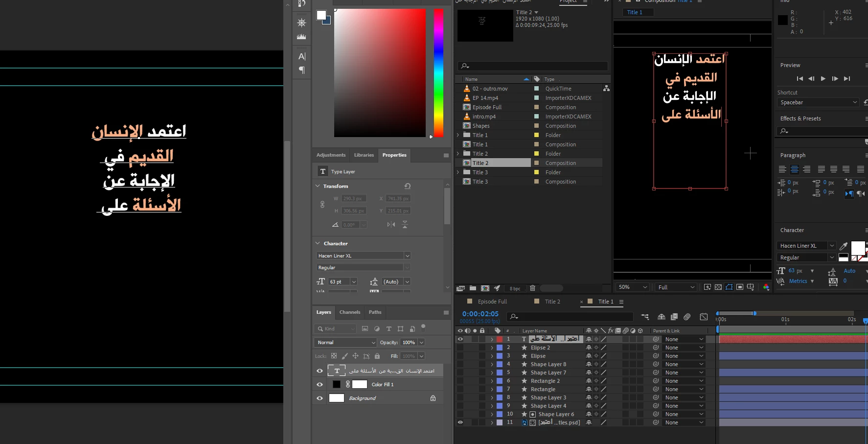Click the Region of Interest icon
Viewport: 868px width, 444px height.
740,287
